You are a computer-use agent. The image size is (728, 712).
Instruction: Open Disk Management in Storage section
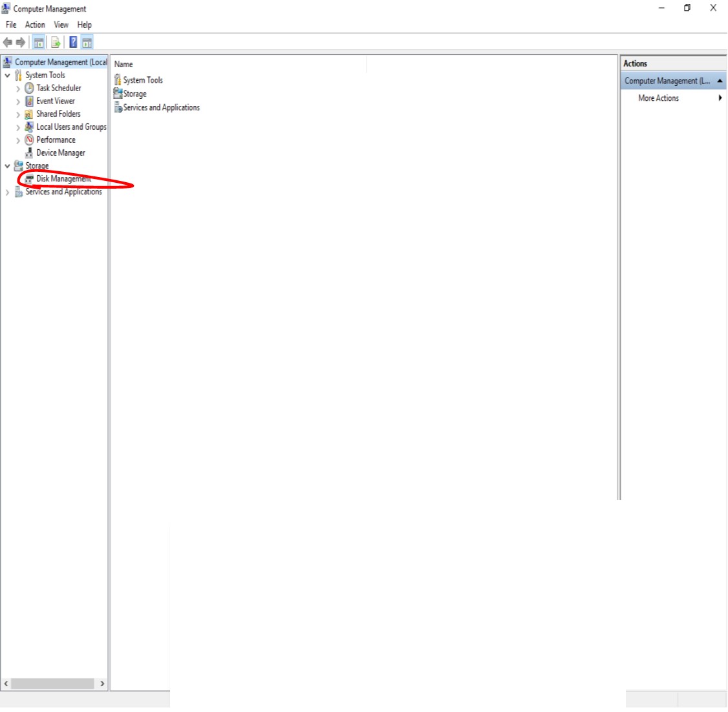[x=63, y=179]
